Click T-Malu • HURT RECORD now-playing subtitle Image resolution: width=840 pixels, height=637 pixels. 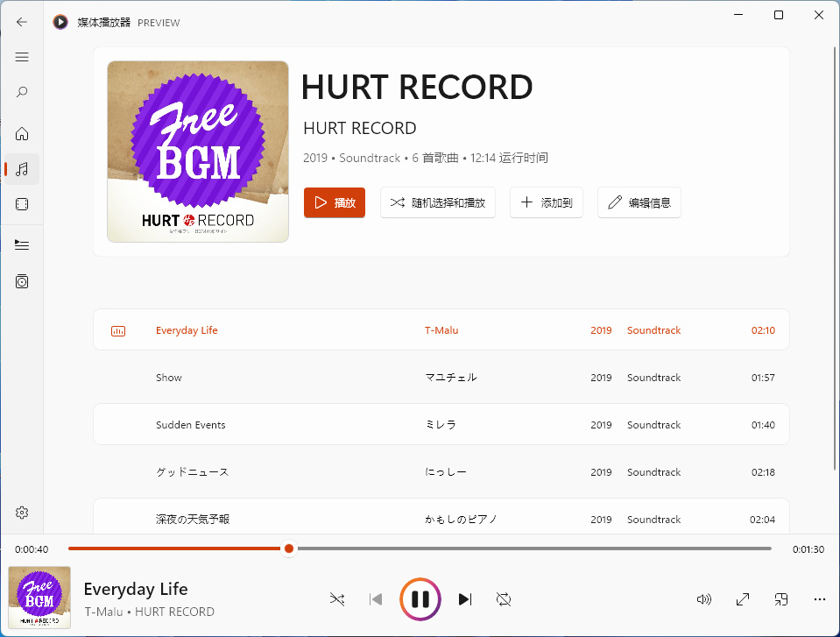tap(149, 612)
